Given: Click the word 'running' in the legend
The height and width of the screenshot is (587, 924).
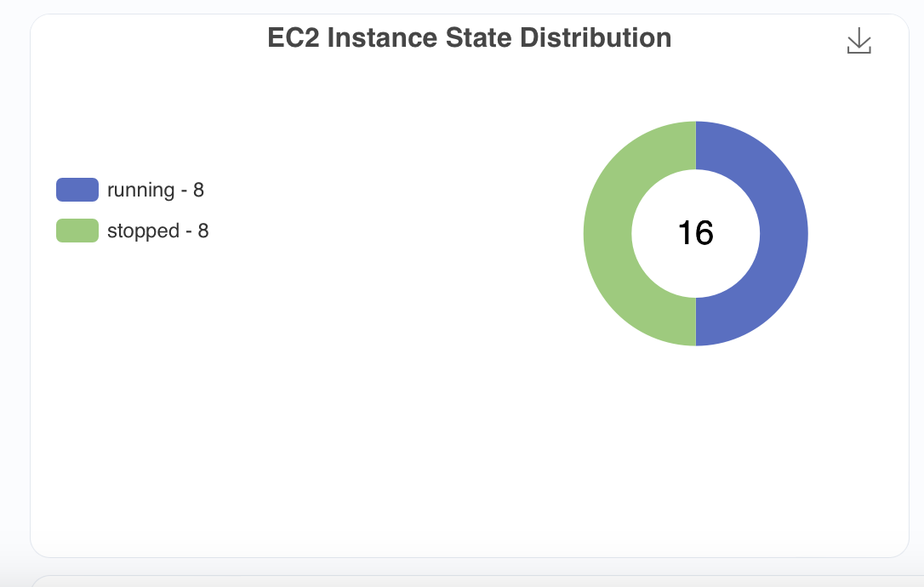Looking at the screenshot, I should pyautogui.click(x=141, y=191).
